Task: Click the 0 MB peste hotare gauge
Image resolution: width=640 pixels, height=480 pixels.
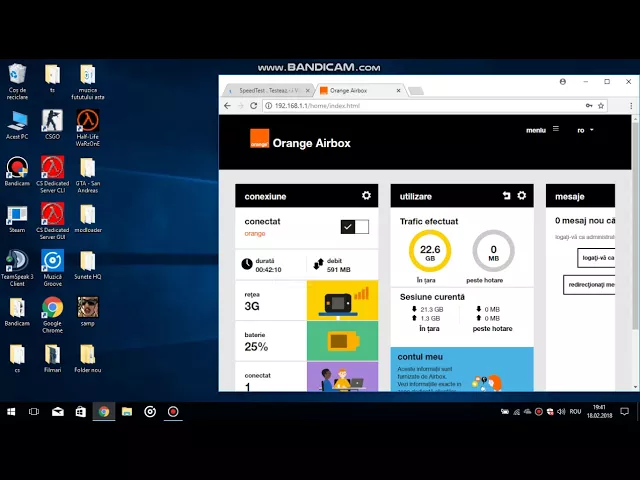Action: click(x=493, y=251)
